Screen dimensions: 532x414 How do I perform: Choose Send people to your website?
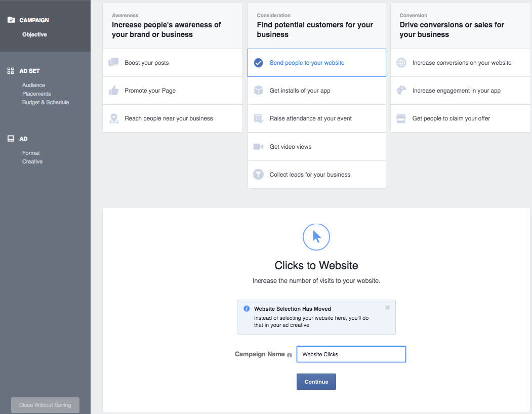pos(317,63)
